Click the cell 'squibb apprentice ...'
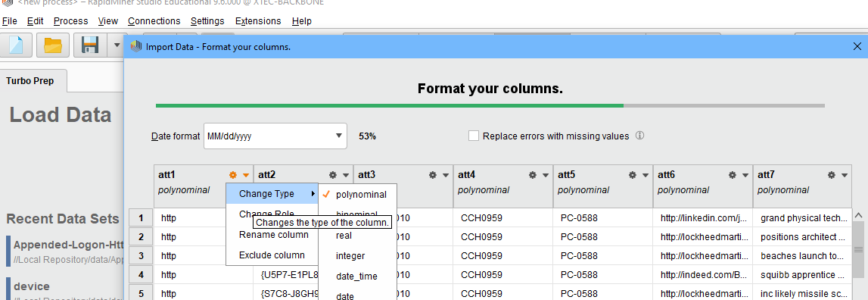 [803, 274]
